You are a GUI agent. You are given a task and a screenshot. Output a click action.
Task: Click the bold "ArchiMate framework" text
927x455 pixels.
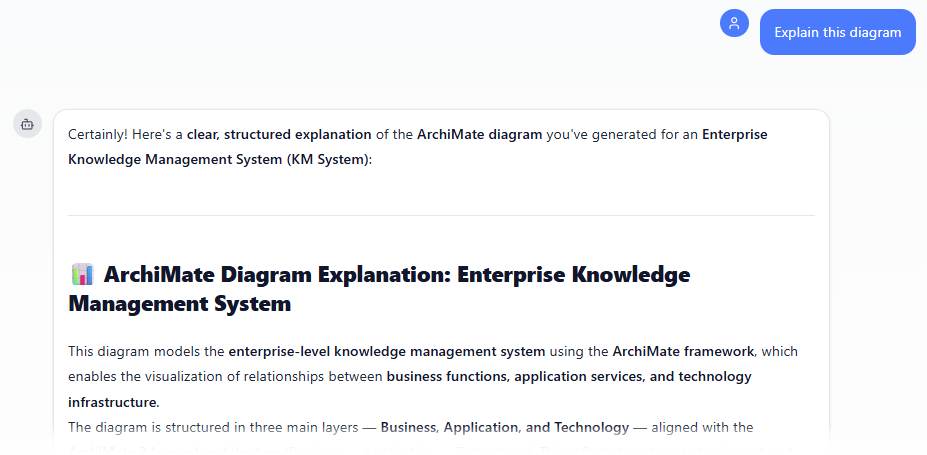[x=684, y=351]
